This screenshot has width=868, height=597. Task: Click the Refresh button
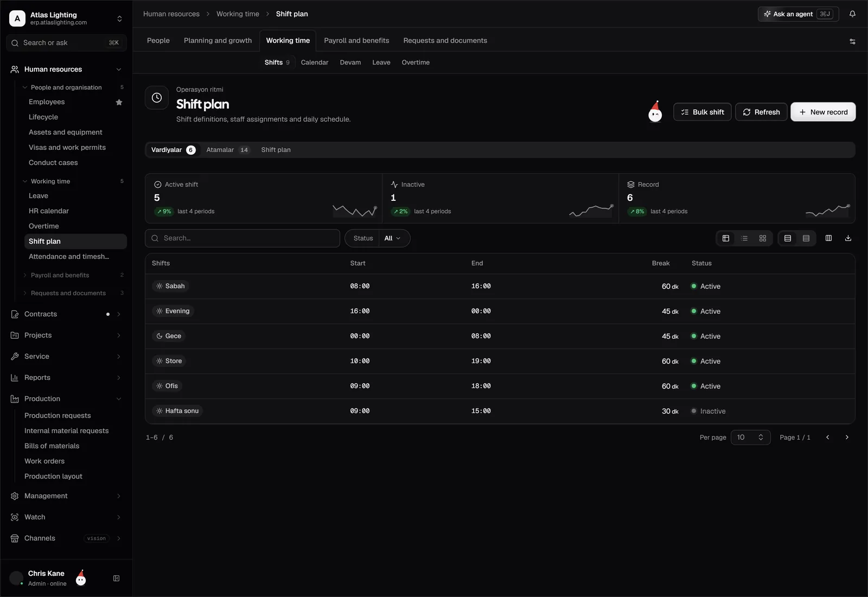coord(761,112)
